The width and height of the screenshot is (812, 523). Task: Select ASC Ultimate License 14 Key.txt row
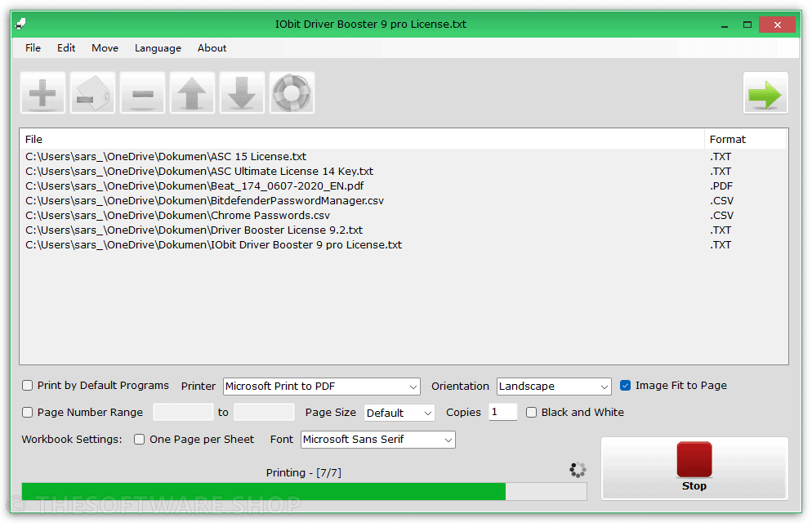pyautogui.click(x=404, y=171)
